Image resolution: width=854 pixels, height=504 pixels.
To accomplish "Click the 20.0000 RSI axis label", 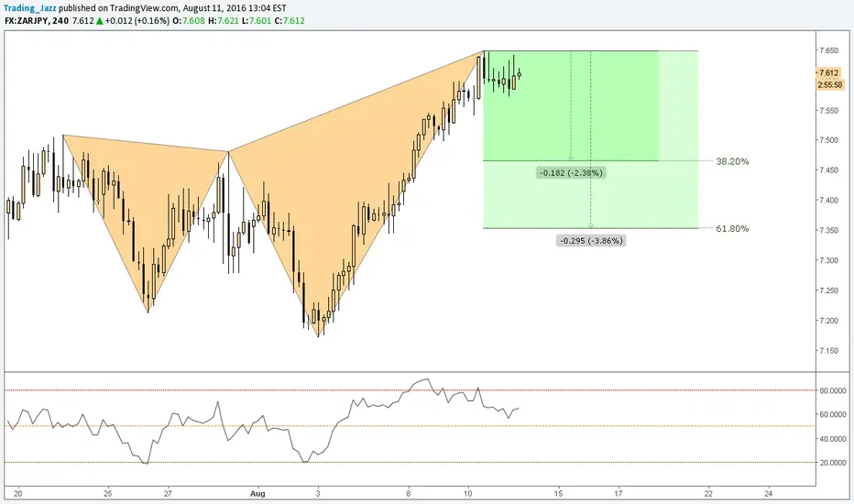I will pyautogui.click(x=833, y=463).
